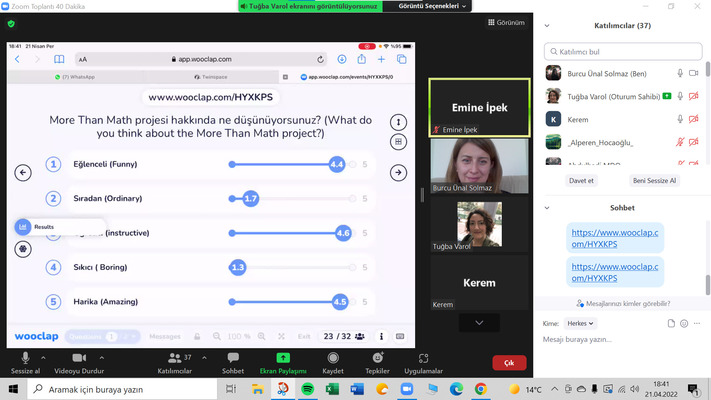Open Word from Windows taskbar
This screenshot has width=711, height=400.
click(357, 389)
